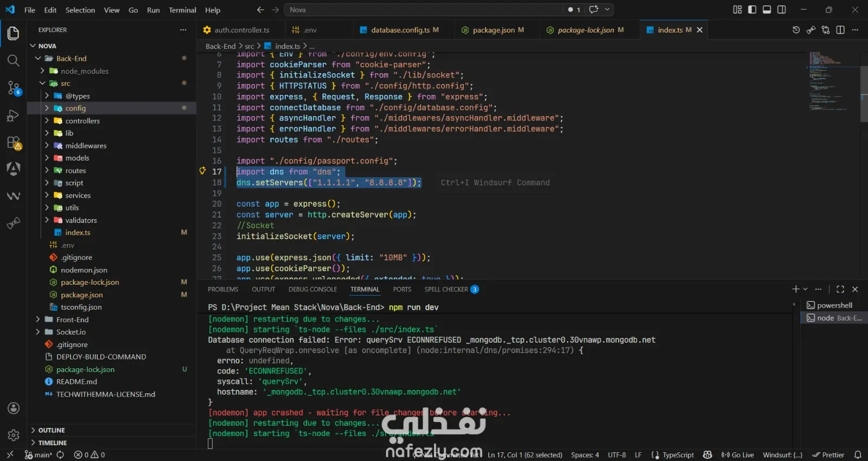Close the index.ts editor tab

click(x=700, y=30)
